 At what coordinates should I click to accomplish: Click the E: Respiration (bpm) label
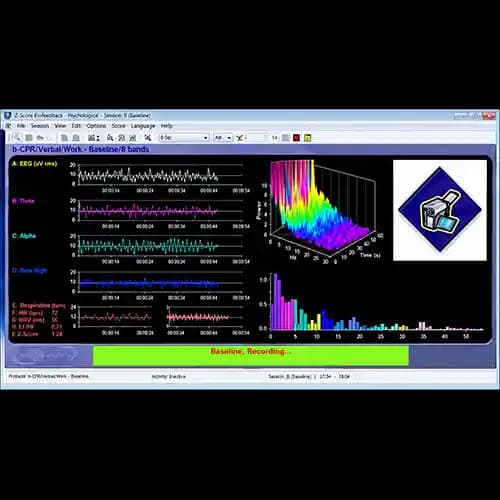click(38, 305)
